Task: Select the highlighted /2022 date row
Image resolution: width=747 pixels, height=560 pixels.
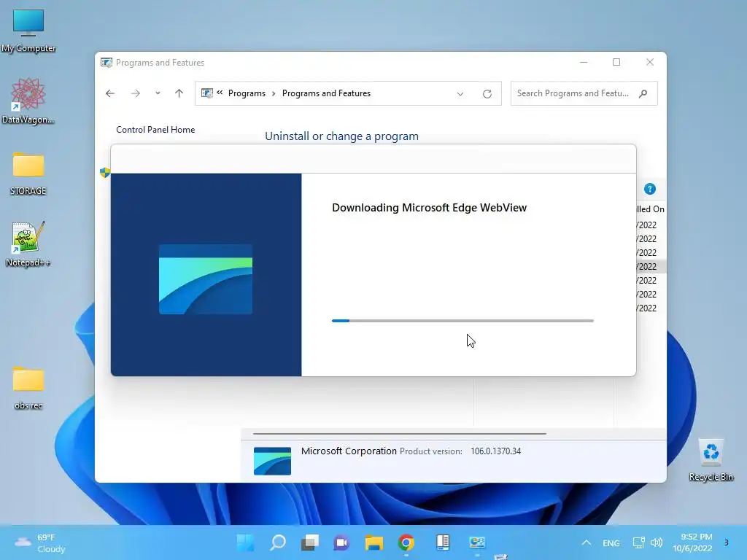Action: pyautogui.click(x=651, y=267)
